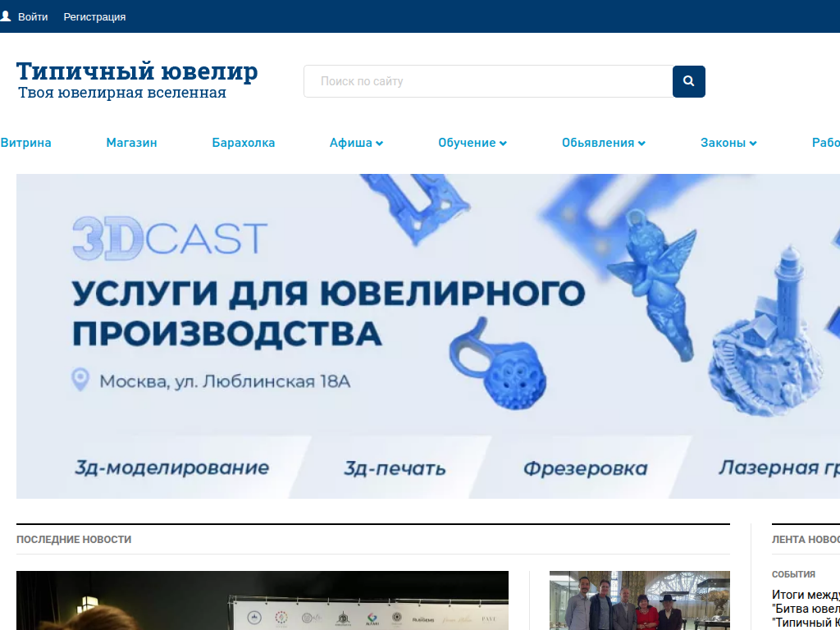840x630 pixels.
Task: Open the Магазин section
Action: point(131,142)
